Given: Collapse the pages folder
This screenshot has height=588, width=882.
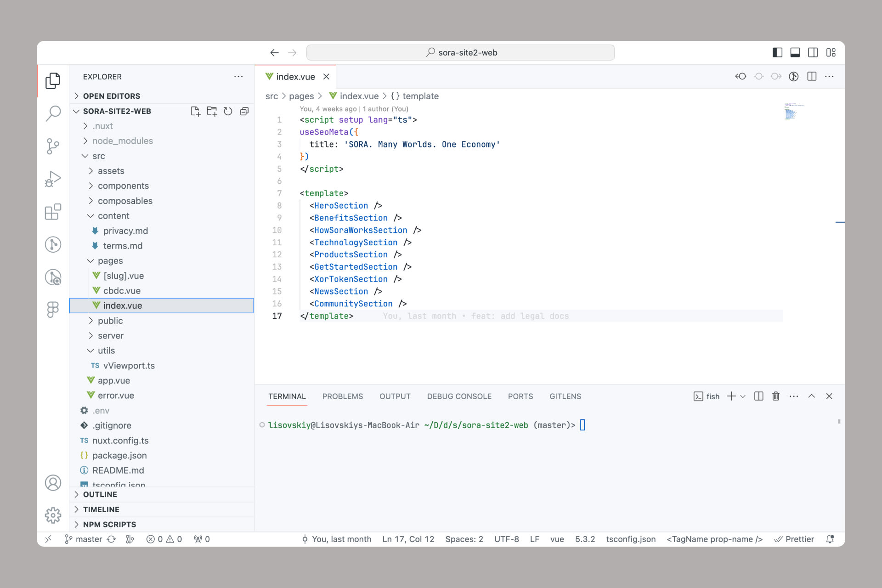Looking at the screenshot, I should click(161, 261).
